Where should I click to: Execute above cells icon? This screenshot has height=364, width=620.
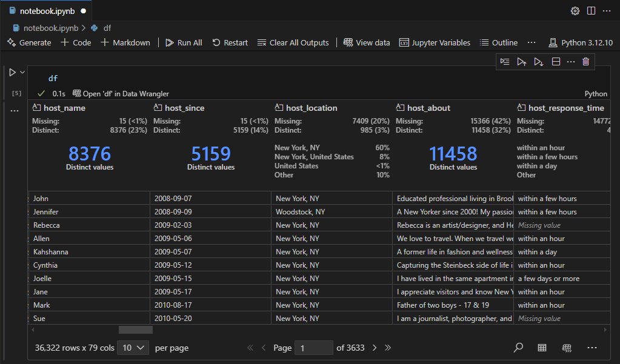pyautogui.click(x=522, y=62)
